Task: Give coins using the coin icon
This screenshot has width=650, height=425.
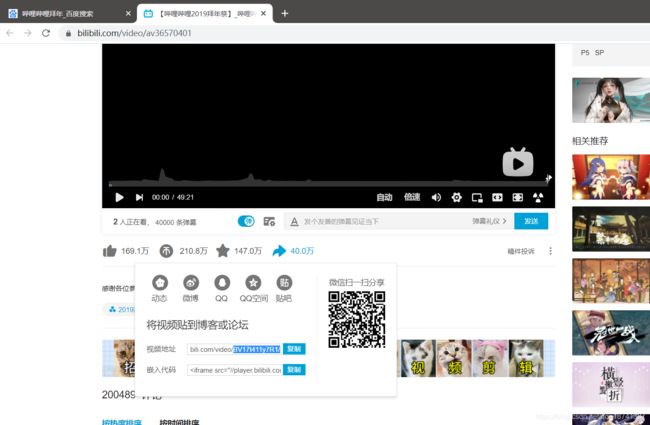Action: click(x=166, y=251)
